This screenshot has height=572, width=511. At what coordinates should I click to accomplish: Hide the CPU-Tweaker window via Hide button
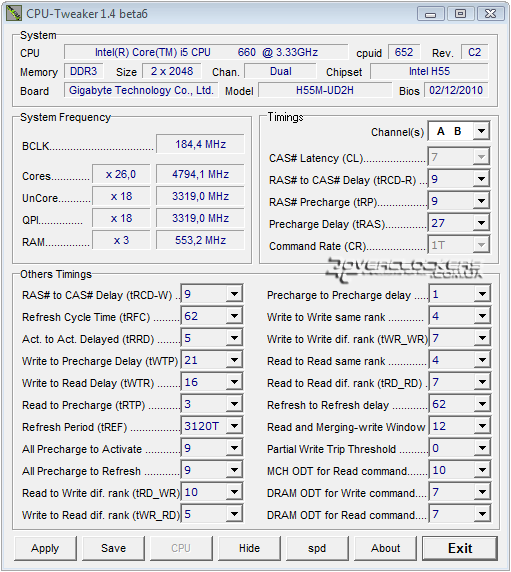249,548
